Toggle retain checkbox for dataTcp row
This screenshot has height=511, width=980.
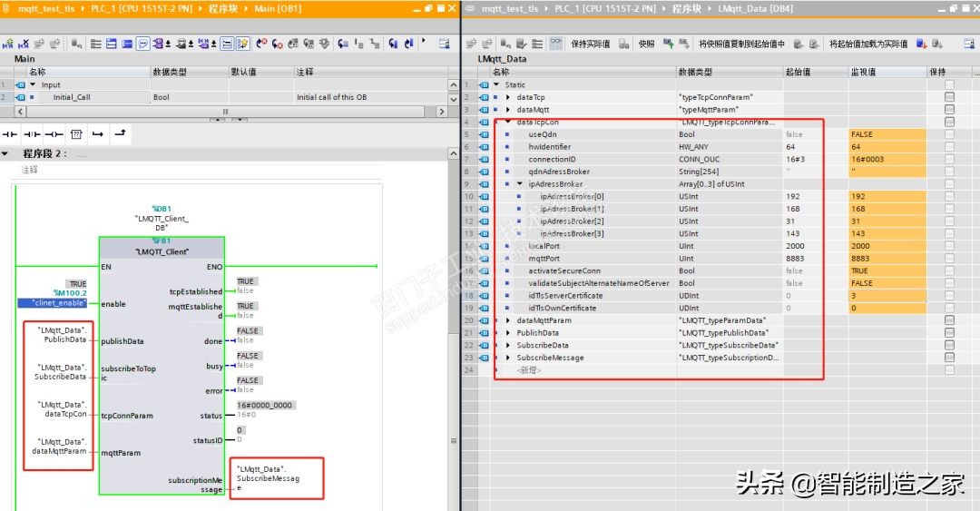949,97
